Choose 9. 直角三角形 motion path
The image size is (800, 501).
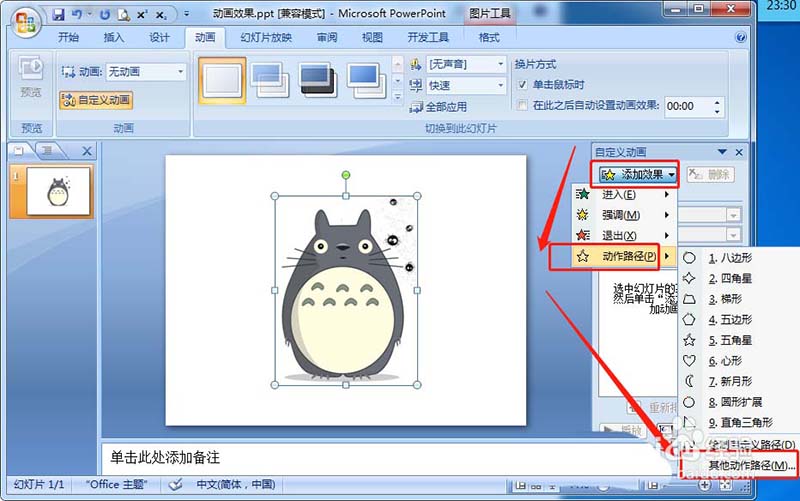coord(738,422)
